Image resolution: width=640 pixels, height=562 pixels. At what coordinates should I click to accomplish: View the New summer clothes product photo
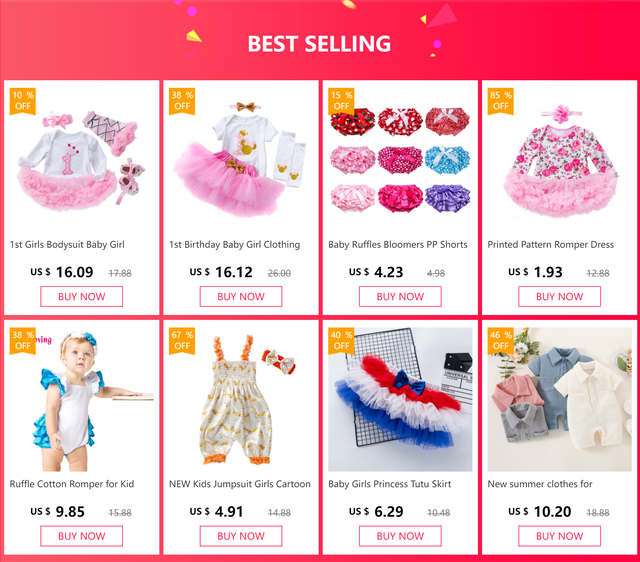click(560, 400)
